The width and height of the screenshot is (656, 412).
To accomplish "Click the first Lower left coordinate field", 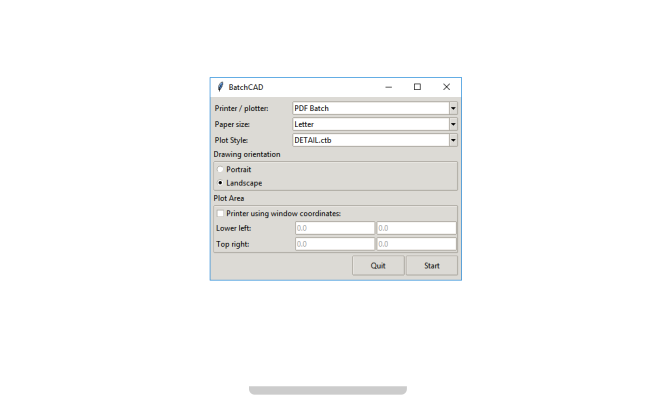I will click(x=334, y=228).
